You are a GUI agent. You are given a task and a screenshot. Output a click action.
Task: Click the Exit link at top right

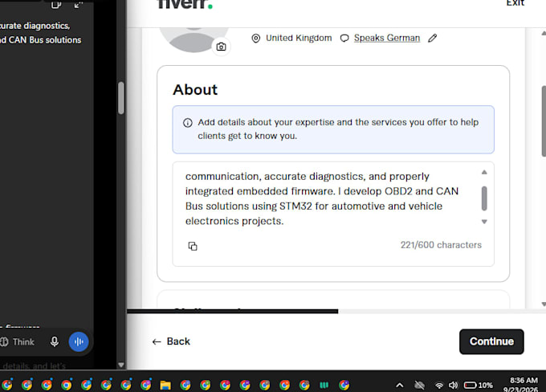coord(515,3)
